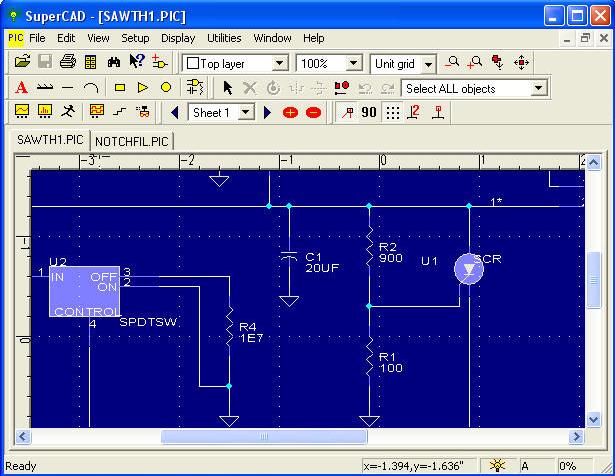Image resolution: width=615 pixels, height=476 pixels.
Task: Click the vertical scrollbar up arrow
Action: (594, 162)
